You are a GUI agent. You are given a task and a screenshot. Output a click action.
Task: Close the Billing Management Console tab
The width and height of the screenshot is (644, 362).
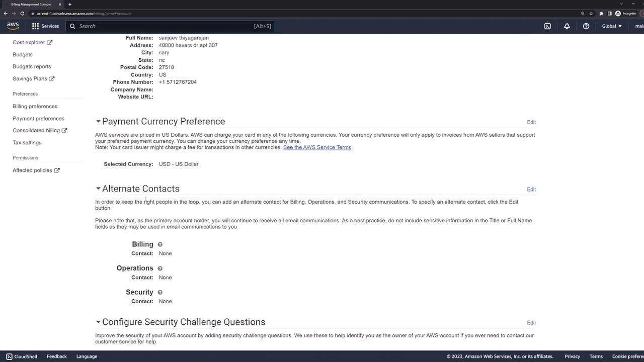60,5
